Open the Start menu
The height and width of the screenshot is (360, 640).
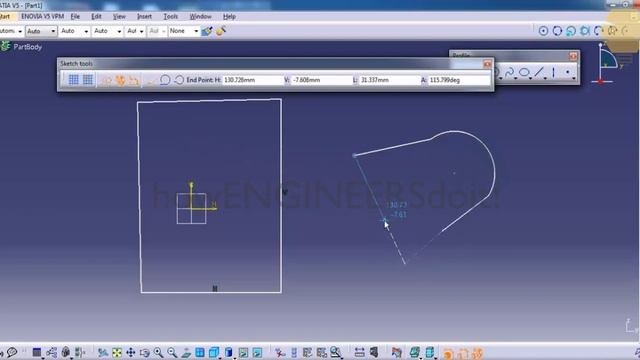[x=5, y=16]
